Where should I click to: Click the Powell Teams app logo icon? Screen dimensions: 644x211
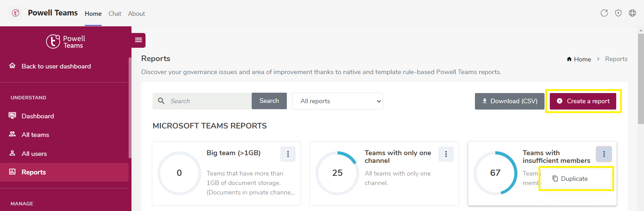tap(15, 13)
